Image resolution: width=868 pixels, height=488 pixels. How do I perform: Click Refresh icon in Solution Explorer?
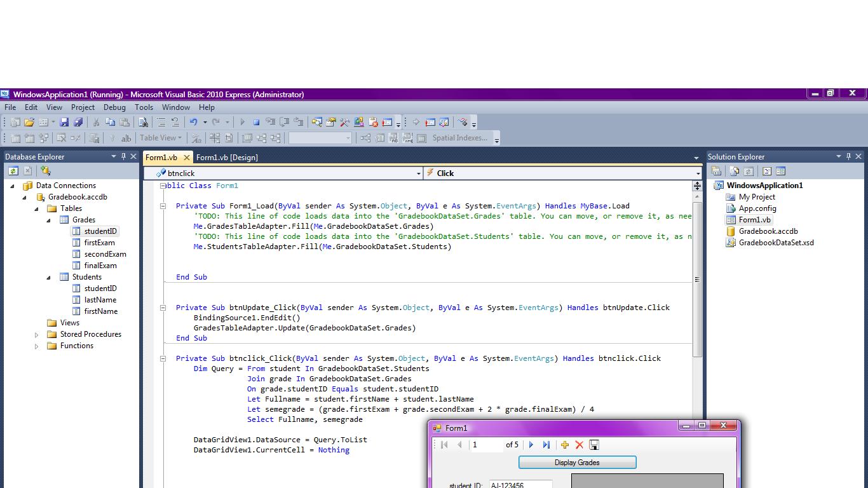point(749,171)
